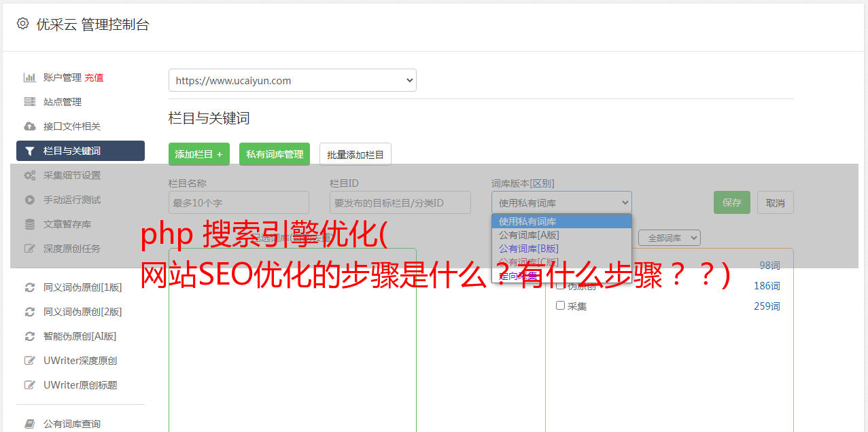Click the edit icon for UWriter原创标题
Image resolution: width=868 pixels, height=432 pixels.
[x=29, y=385]
